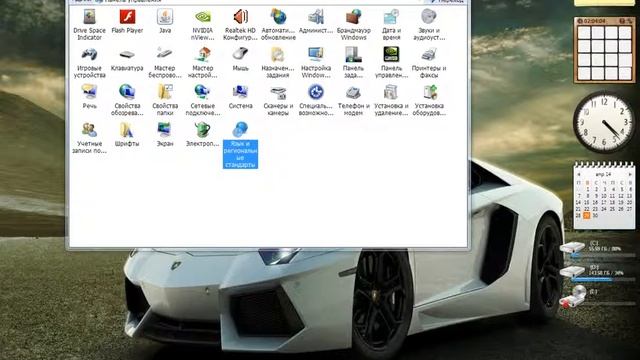
Task: Open the Flash Player icon
Action: (x=127, y=21)
